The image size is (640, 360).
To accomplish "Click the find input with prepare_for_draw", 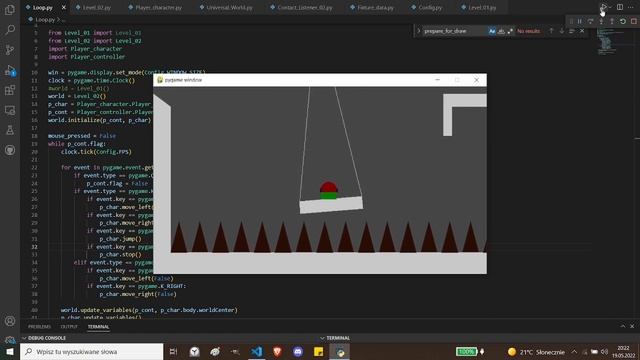I will (455, 31).
